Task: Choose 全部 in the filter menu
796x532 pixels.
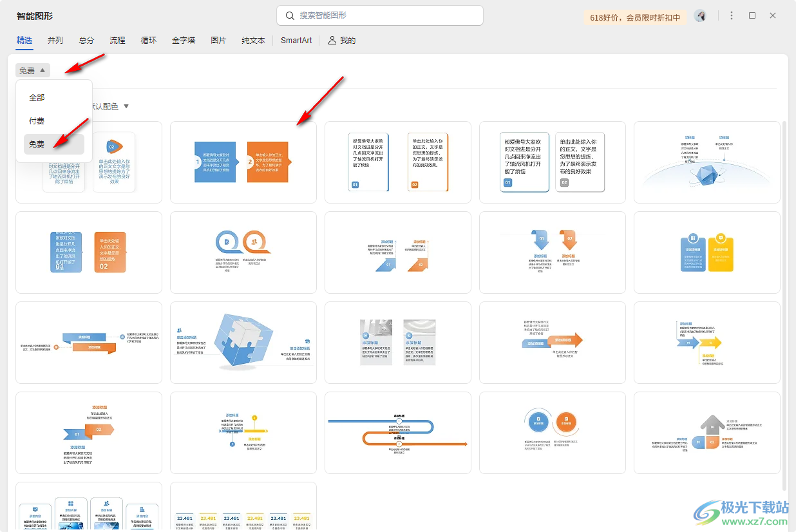Action: [54, 98]
